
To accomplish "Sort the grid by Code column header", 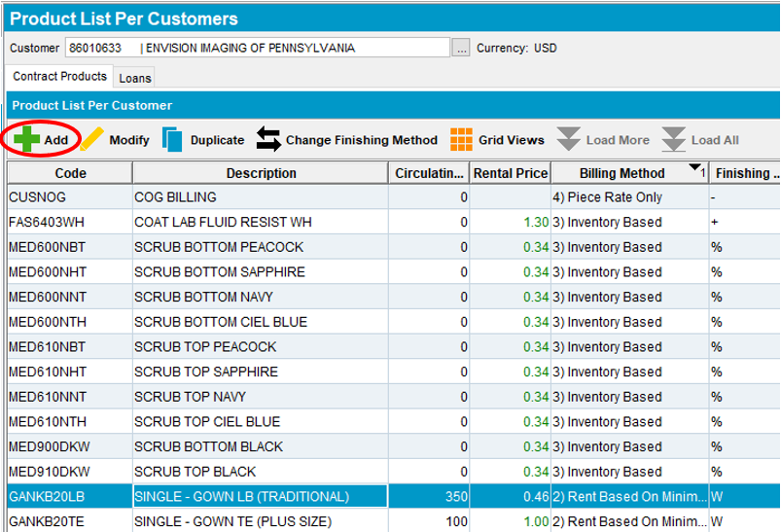I will [70, 173].
